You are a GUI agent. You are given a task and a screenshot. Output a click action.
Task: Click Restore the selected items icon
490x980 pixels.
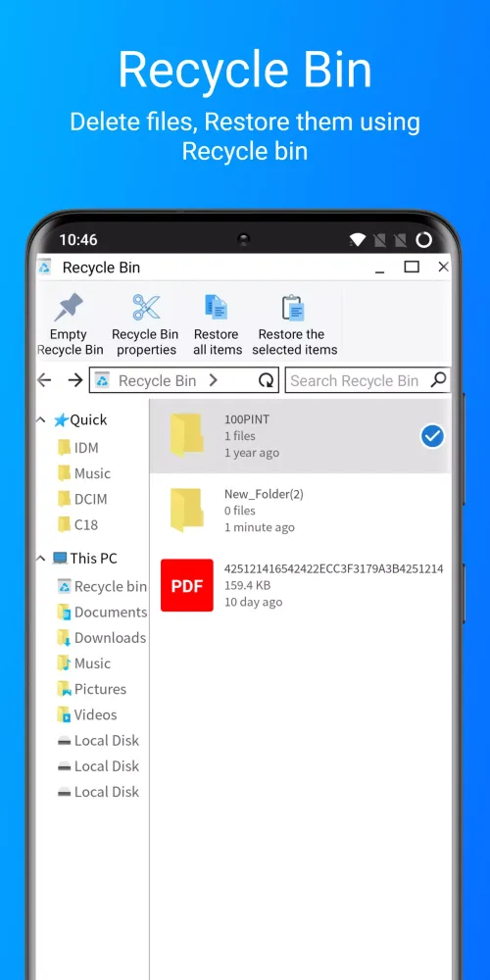[x=292, y=308]
